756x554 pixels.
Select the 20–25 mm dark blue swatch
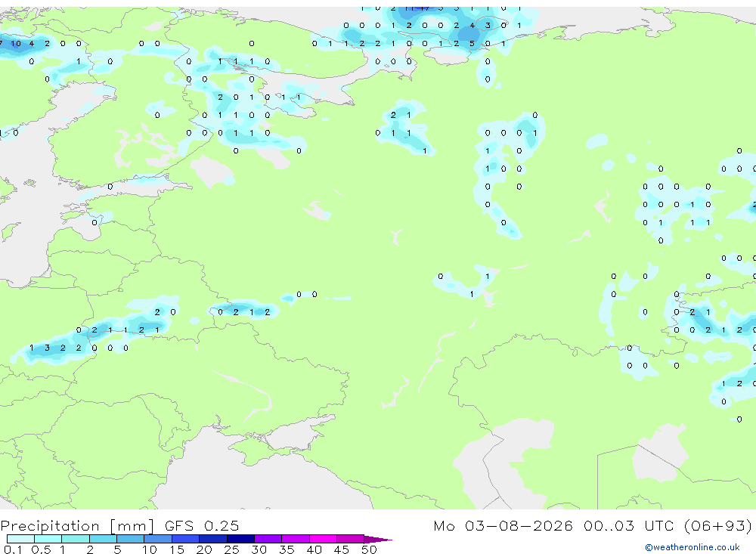(213, 539)
